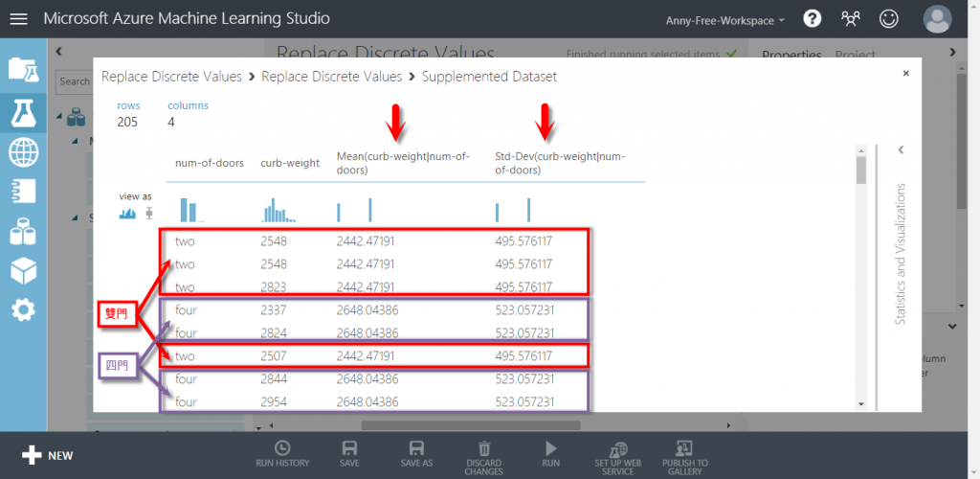The image size is (980, 479).
Task: Click cell with curb-weight 2507
Action: [274, 356]
